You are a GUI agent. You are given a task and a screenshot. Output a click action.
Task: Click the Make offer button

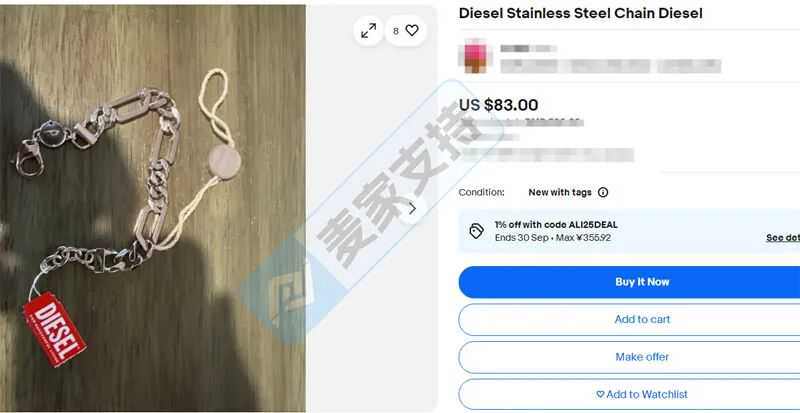pos(629,357)
